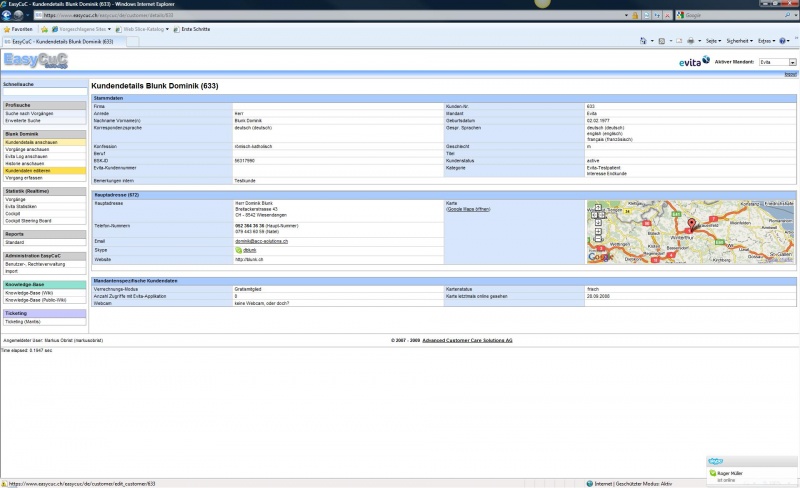800x488 pixels.
Task: Open the Home button dropdown arrow
Action: pyautogui.click(x=652, y=41)
